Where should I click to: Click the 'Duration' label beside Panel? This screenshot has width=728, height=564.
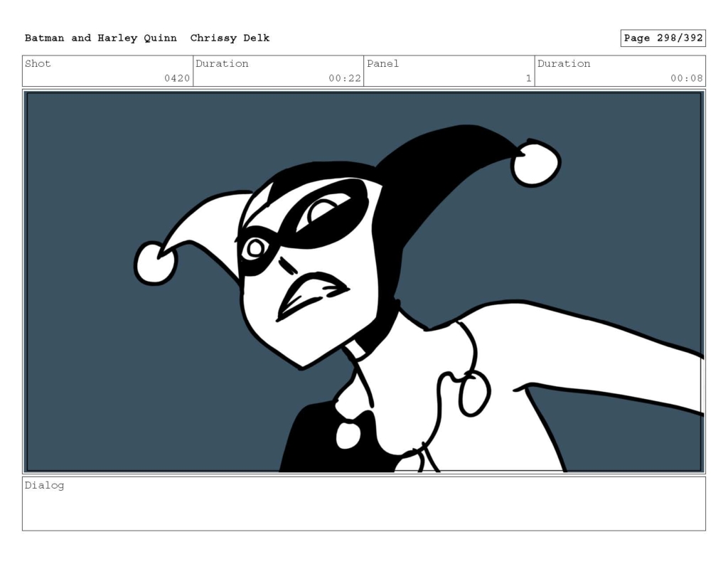click(x=564, y=63)
